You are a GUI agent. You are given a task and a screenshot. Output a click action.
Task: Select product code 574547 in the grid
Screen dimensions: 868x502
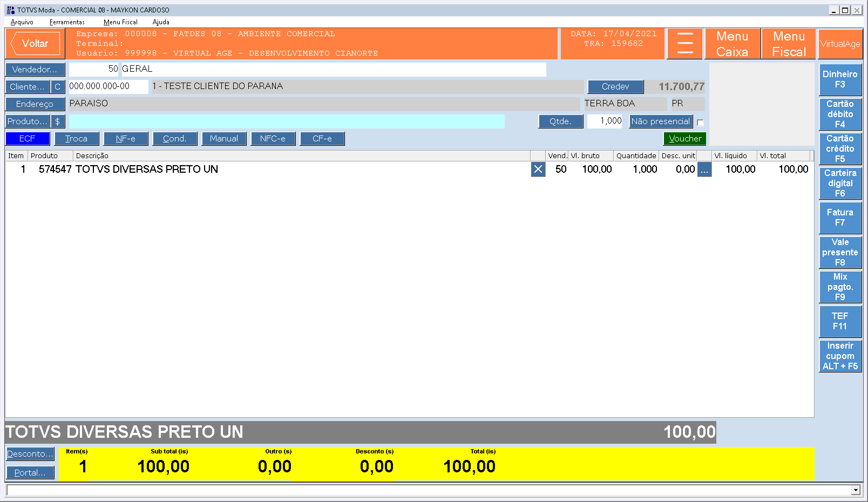click(55, 169)
